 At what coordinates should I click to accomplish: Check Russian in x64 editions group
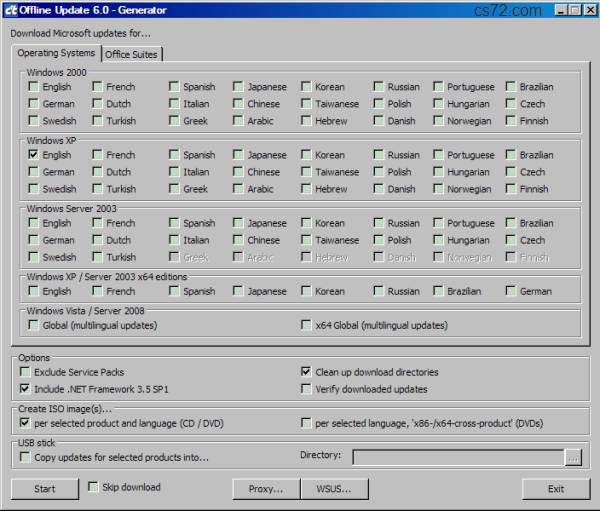point(379,291)
